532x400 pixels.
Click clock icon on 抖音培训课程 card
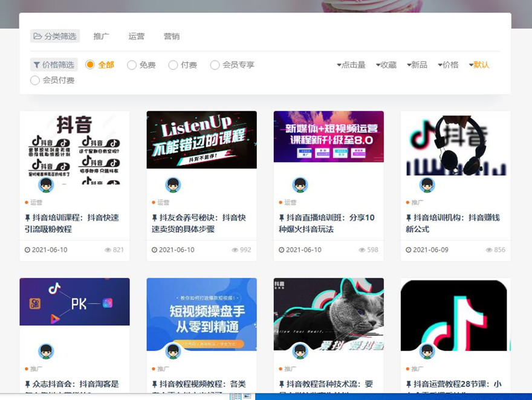27,250
